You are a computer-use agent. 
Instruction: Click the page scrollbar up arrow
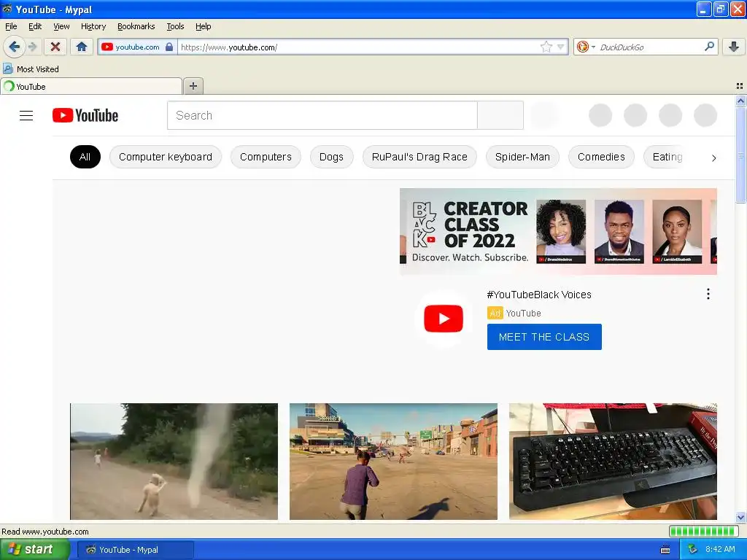[x=740, y=101]
